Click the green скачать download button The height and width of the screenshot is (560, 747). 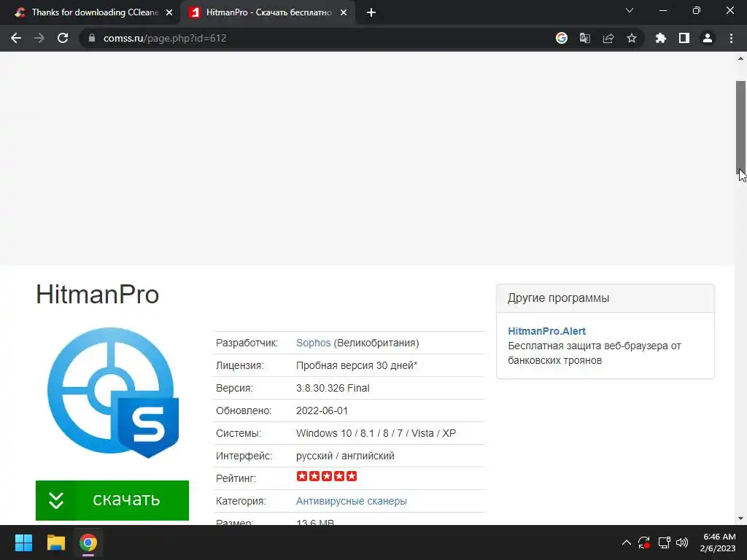[x=112, y=500]
